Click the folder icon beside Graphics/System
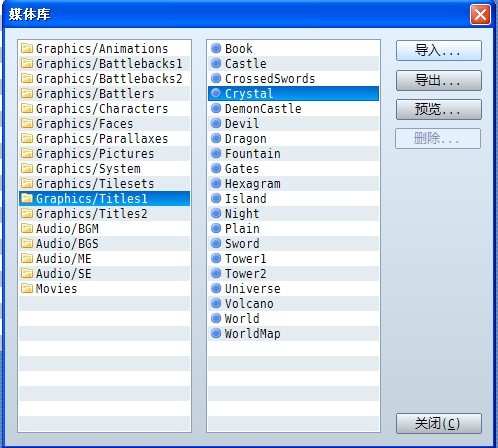This screenshot has width=498, height=448. [27, 168]
